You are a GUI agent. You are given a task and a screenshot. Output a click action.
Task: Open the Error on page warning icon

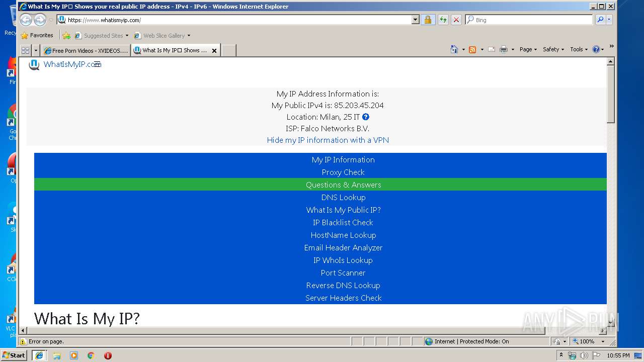[x=23, y=341]
